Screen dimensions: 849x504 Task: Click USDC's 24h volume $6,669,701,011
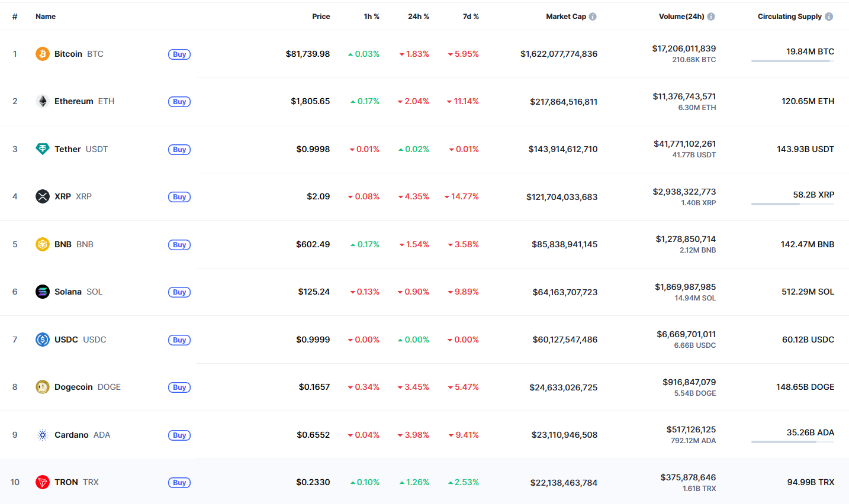[x=686, y=334]
